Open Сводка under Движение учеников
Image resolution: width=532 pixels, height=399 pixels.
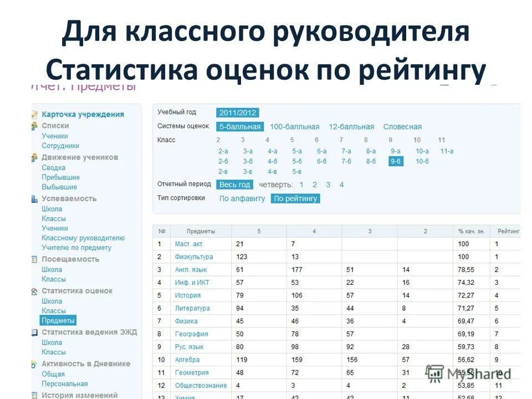tap(54, 167)
